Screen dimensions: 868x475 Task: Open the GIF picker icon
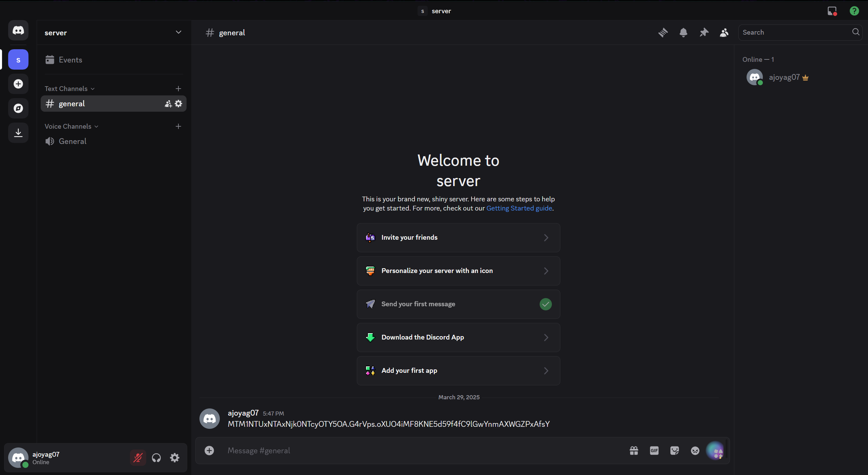point(654,450)
